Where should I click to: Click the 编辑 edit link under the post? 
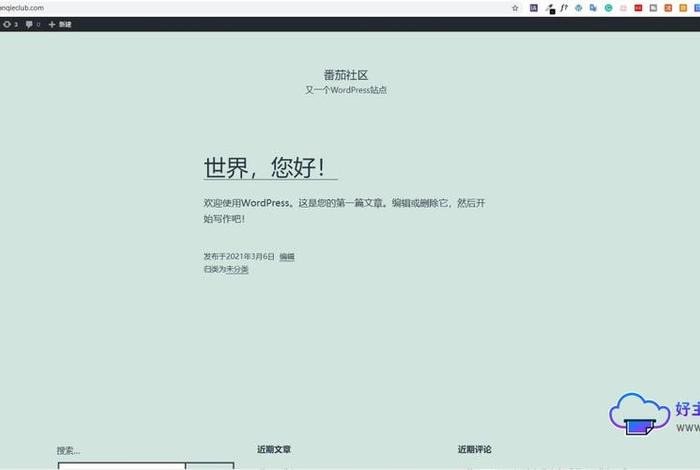(x=287, y=257)
